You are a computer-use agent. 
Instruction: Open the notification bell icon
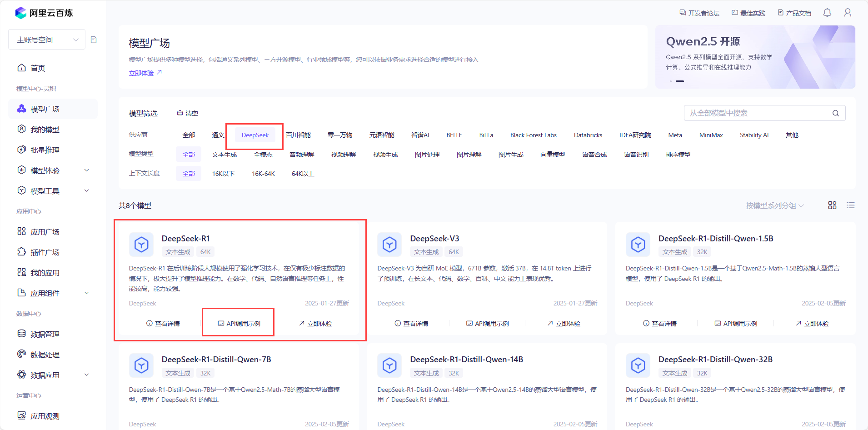click(827, 13)
